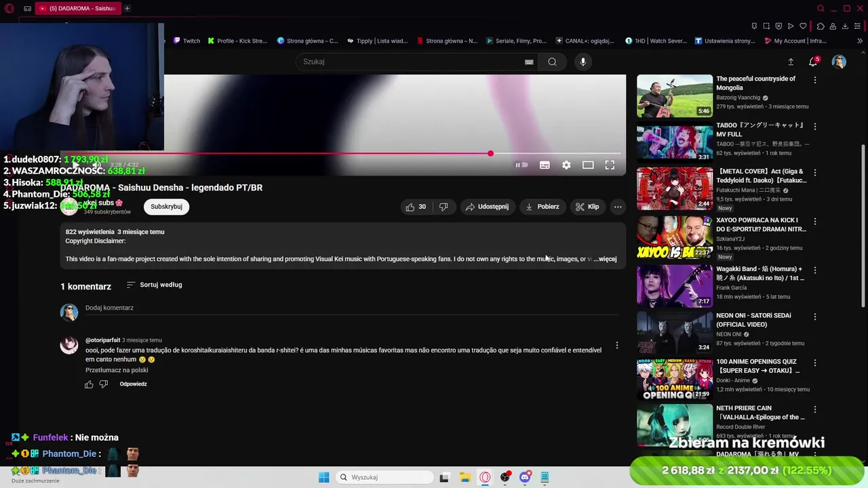The width and height of the screenshot is (868, 488).
Task: Open the METAL COVER Act video thumbnail
Action: 675,189
